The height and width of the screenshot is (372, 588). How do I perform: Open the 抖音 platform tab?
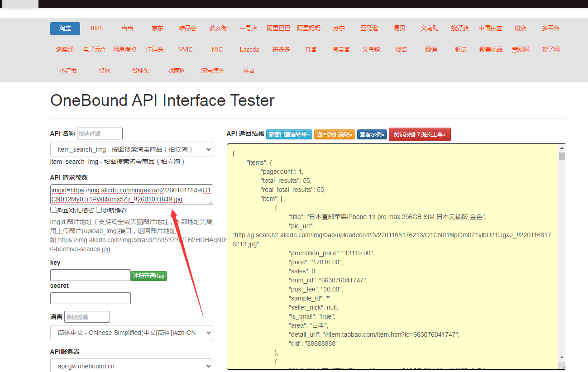249,71
